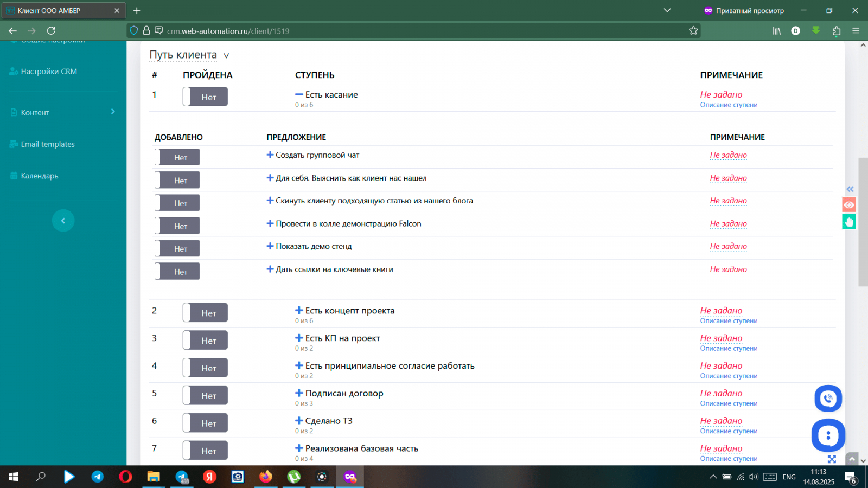Open taskbar search
This screenshot has width=868, height=488.
point(41,477)
